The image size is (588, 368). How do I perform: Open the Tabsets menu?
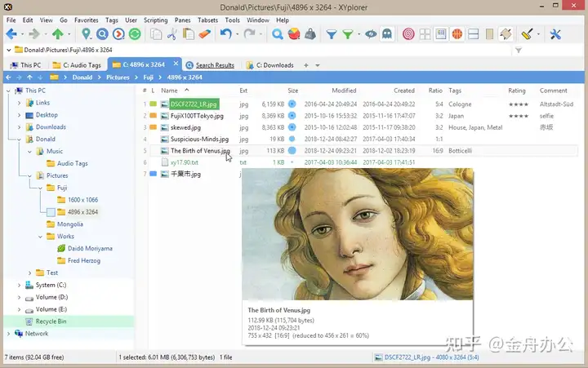pyautogui.click(x=207, y=20)
